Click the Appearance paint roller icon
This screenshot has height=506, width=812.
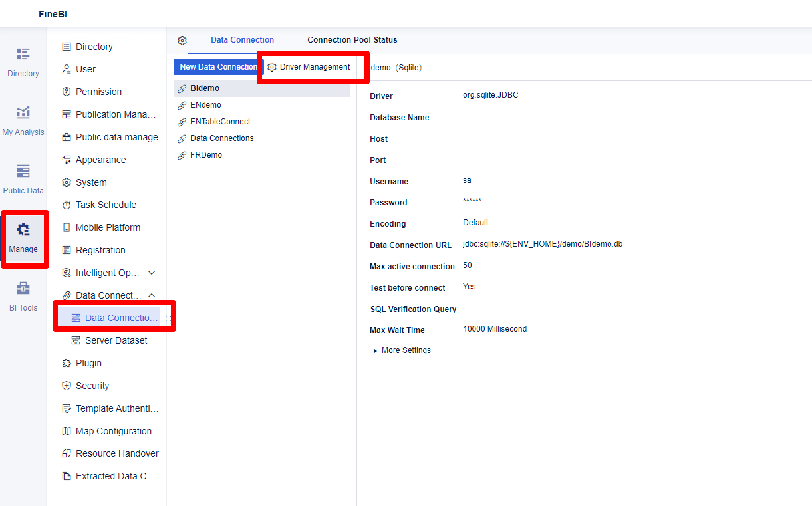pos(67,160)
